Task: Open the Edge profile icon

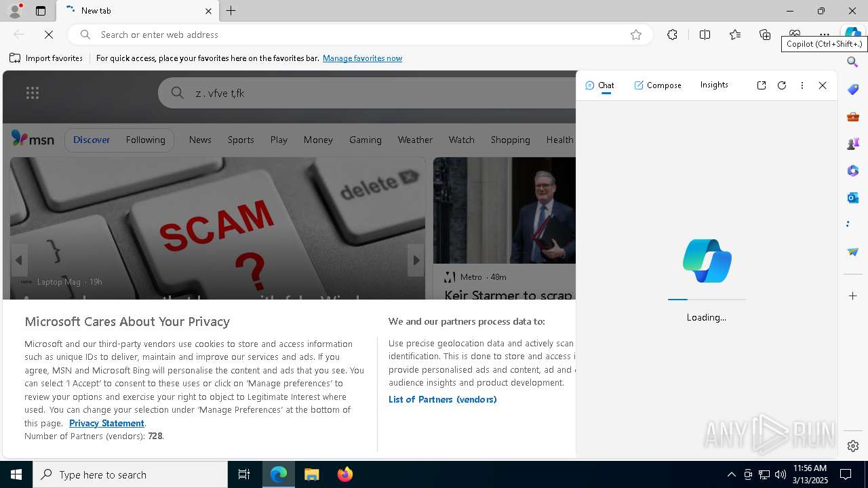Action: click(x=14, y=11)
